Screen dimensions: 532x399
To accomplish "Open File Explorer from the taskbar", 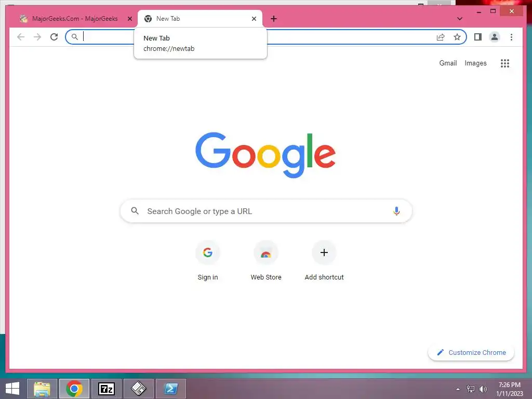I will [x=42, y=389].
